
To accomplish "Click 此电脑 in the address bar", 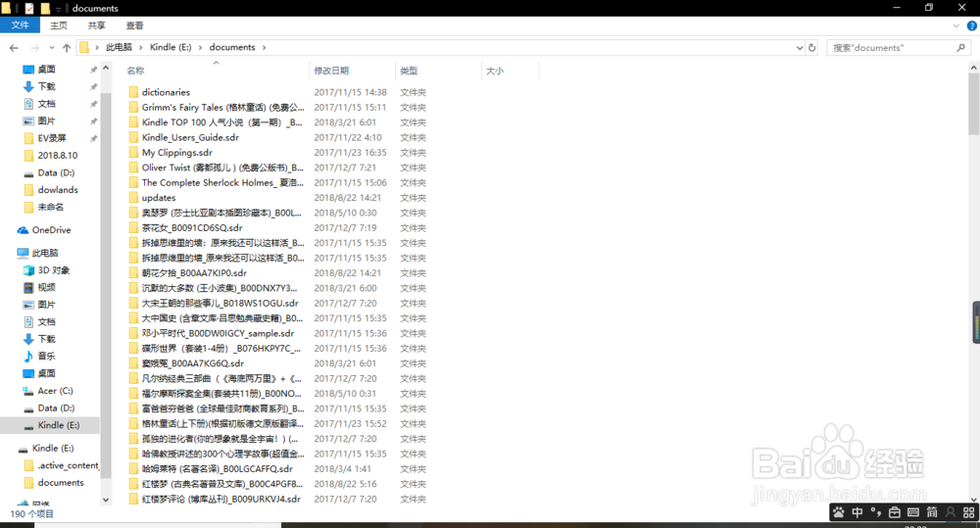I will click(x=119, y=47).
